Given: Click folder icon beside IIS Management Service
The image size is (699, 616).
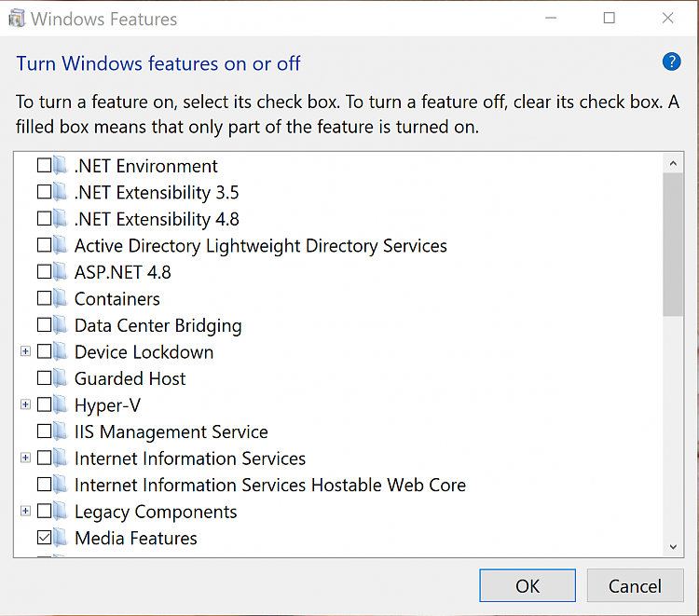Looking at the screenshot, I should tap(61, 431).
